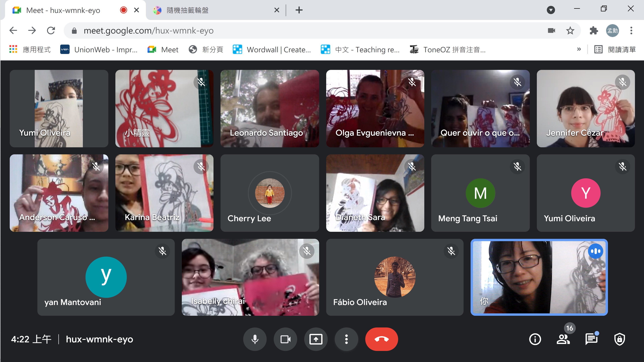Click the camera permission icon in address bar
The width and height of the screenshot is (644, 362).
[x=551, y=31]
